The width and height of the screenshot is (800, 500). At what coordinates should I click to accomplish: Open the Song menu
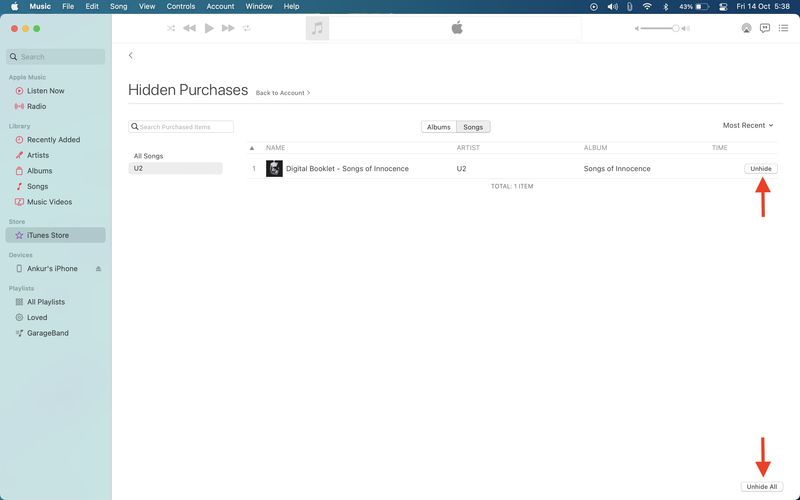[x=118, y=7]
